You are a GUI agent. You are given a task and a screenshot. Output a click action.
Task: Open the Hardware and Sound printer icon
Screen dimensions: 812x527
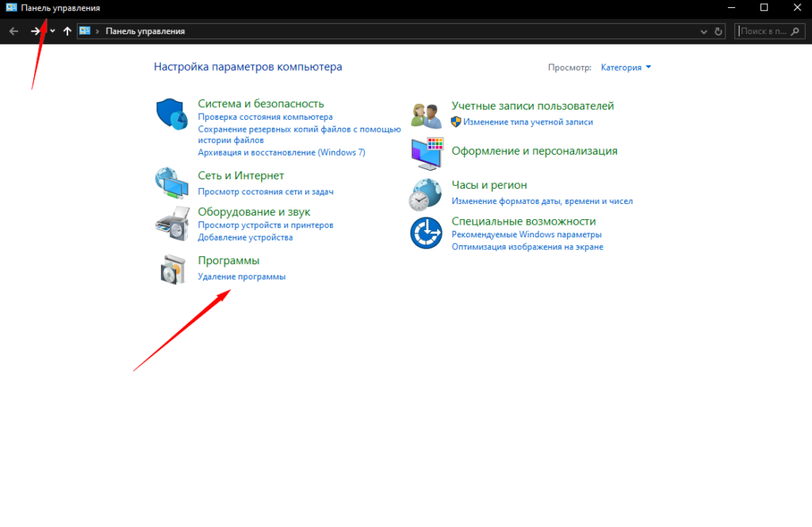coord(172,224)
